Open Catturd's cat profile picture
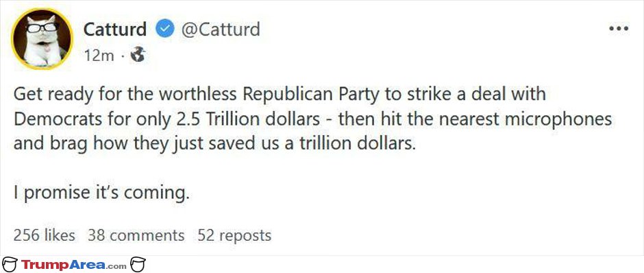The height and width of the screenshot is (273, 644). (42, 38)
